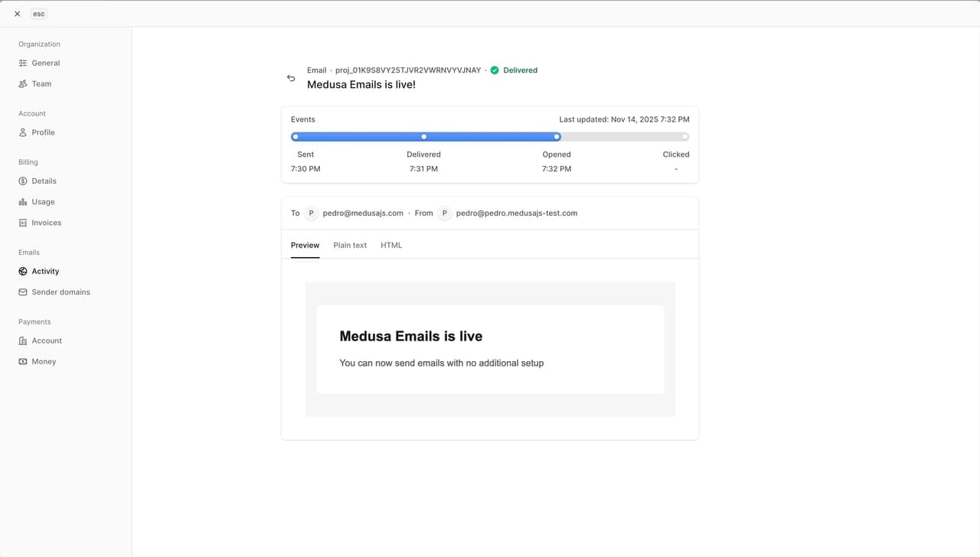Open the Money cash icon
Viewport: 980px width, 557px height.
23,361
